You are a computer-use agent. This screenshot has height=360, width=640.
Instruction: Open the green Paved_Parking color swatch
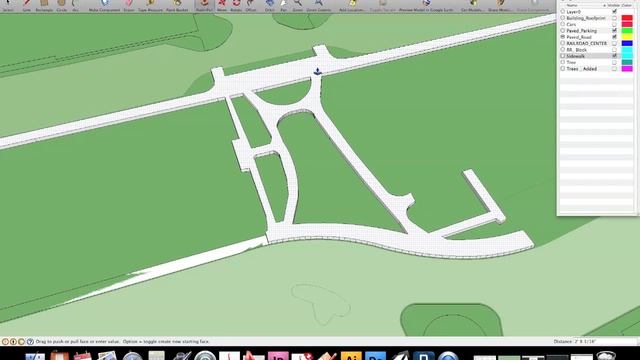[627, 31]
